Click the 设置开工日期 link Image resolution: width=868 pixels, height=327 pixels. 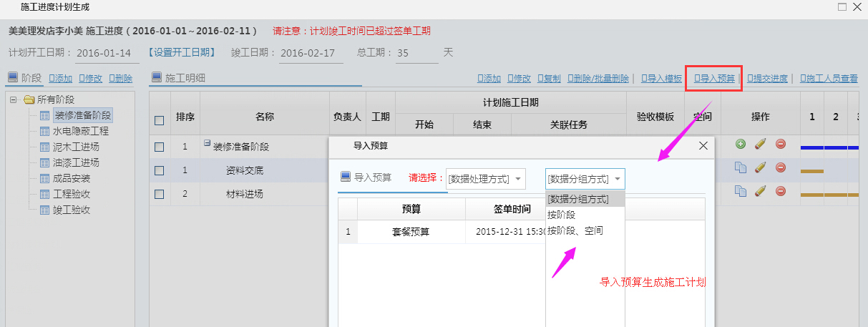(x=181, y=53)
